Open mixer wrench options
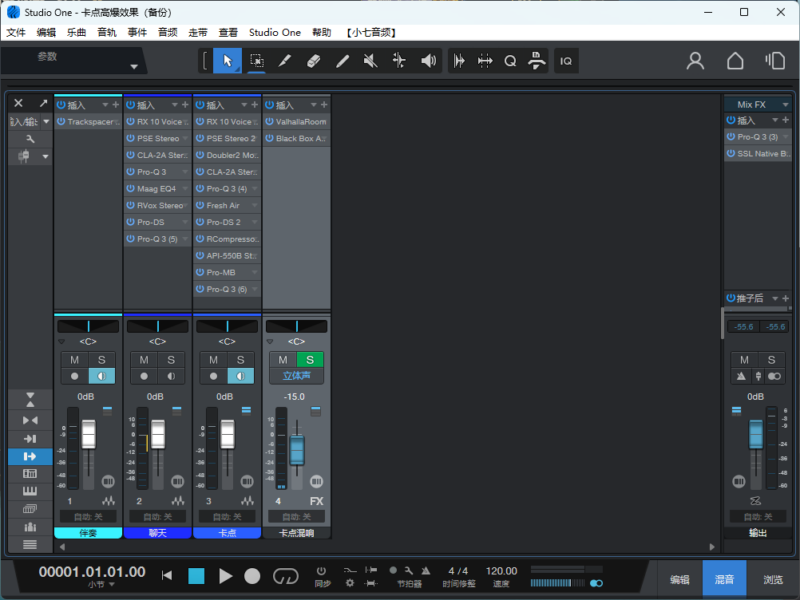The image size is (800, 600). click(30, 139)
